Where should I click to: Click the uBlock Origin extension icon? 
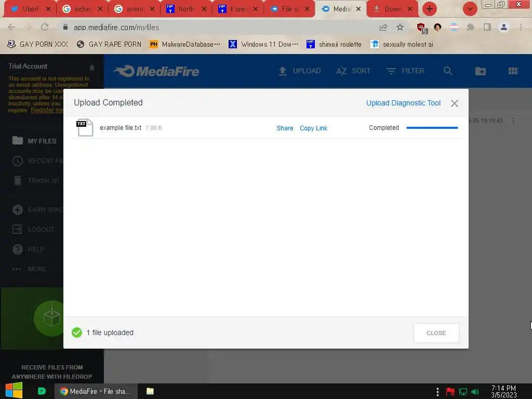(422, 28)
